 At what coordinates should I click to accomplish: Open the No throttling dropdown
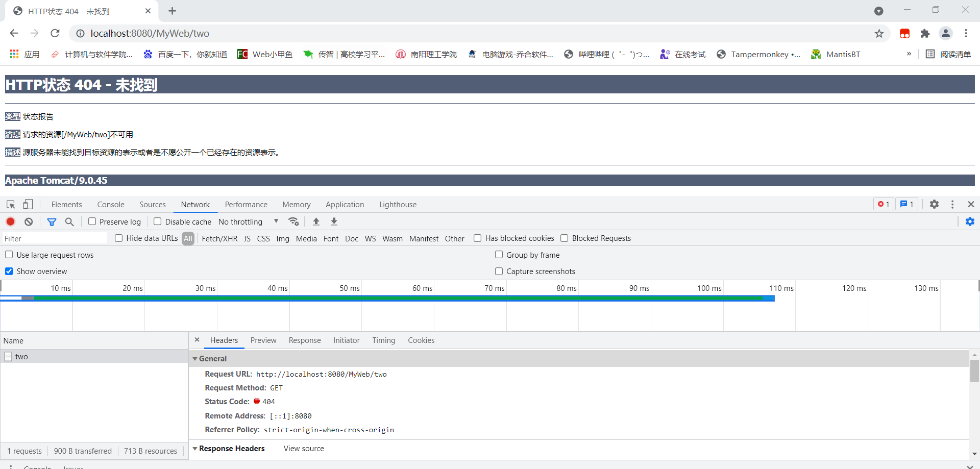pos(248,221)
